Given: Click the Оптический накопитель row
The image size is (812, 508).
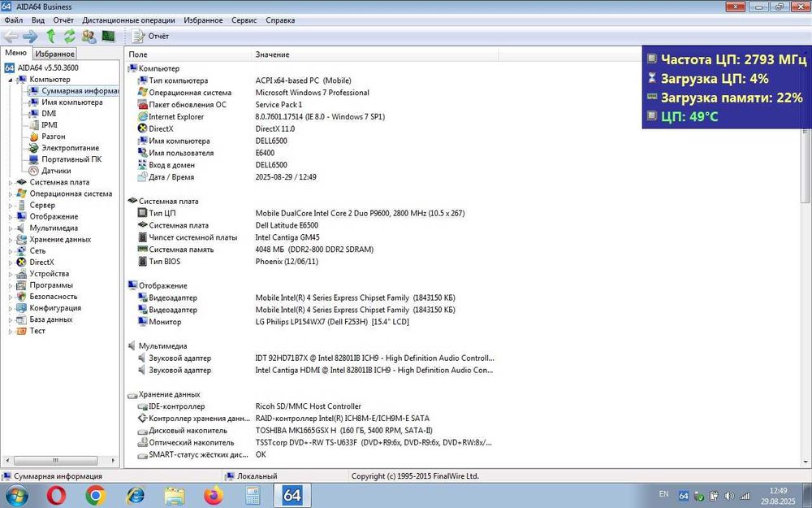Looking at the screenshot, I should 314,443.
